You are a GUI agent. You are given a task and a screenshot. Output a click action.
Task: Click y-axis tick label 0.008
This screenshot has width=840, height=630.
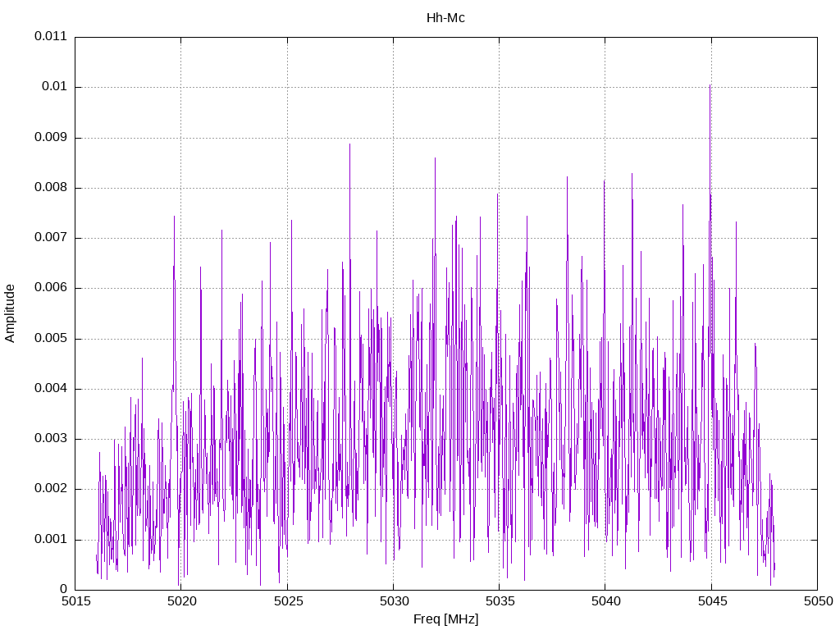click(51, 188)
